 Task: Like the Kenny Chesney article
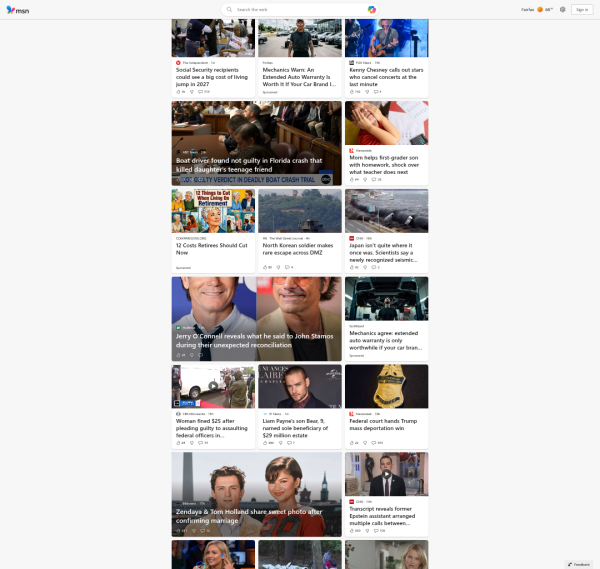tap(352, 92)
